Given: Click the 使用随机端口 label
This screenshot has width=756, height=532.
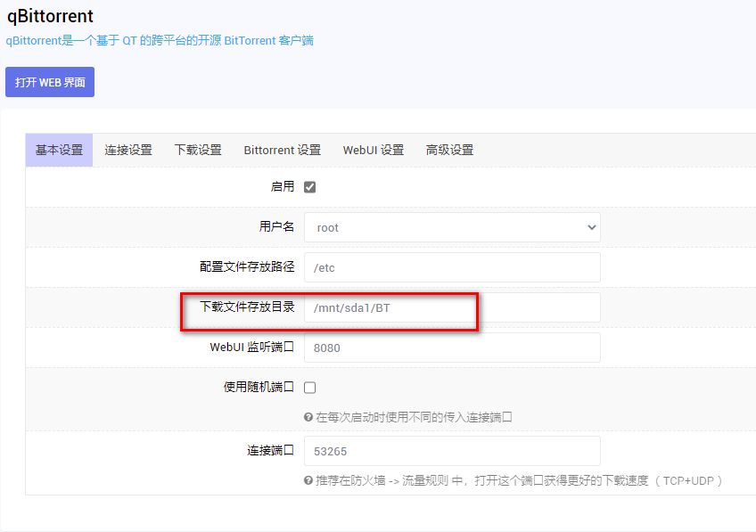Looking at the screenshot, I should (259, 387).
